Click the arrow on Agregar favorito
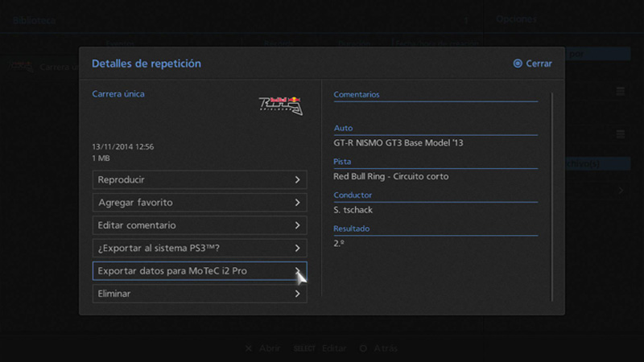The width and height of the screenshot is (644, 362). pyautogui.click(x=297, y=203)
